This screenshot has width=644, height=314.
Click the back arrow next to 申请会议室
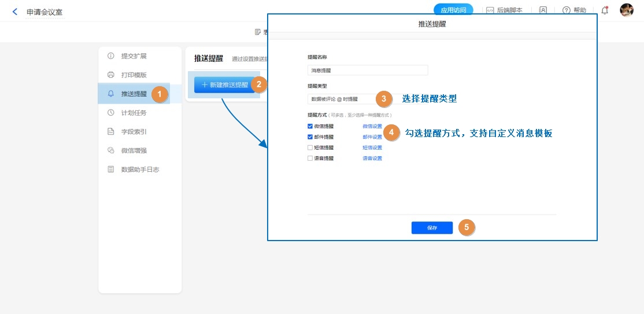pos(15,12)
